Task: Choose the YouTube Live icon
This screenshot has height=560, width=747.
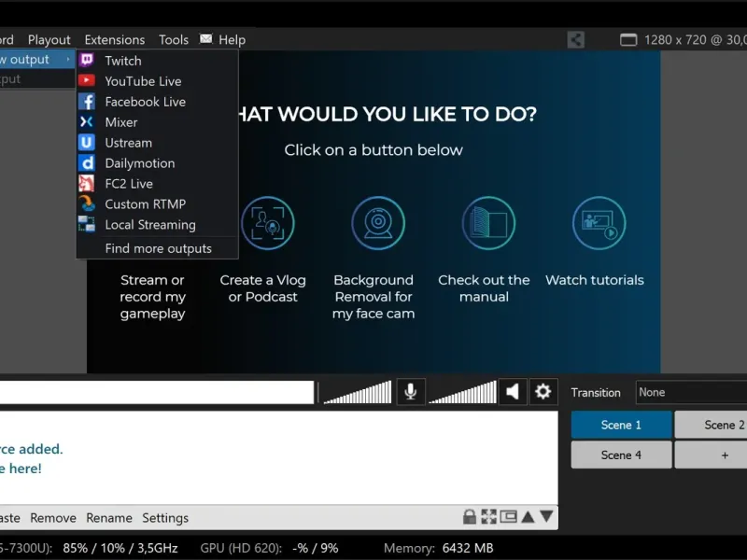Action: pyautogui.click(x=87, y=80)
